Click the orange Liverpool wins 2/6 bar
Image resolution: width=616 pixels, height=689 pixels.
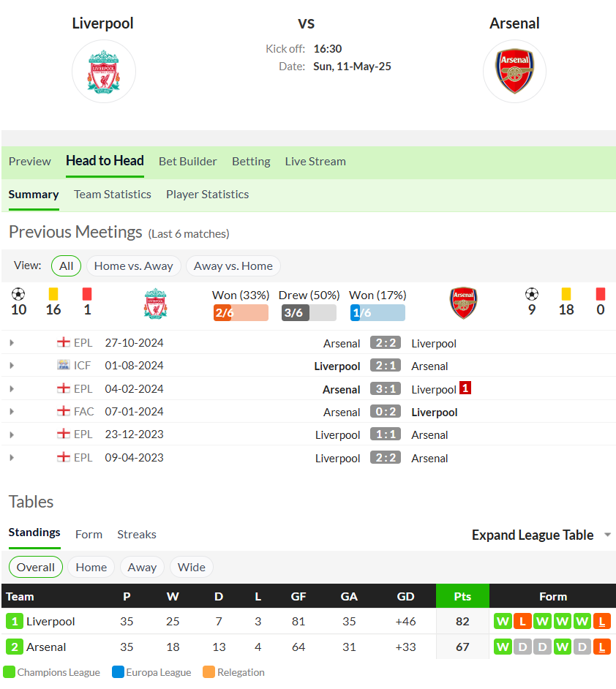241,312
